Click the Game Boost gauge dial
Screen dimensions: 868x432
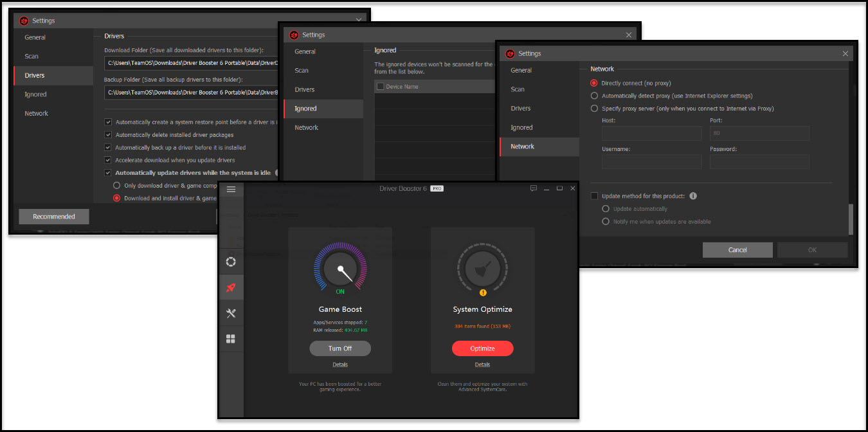pos(340,269)
